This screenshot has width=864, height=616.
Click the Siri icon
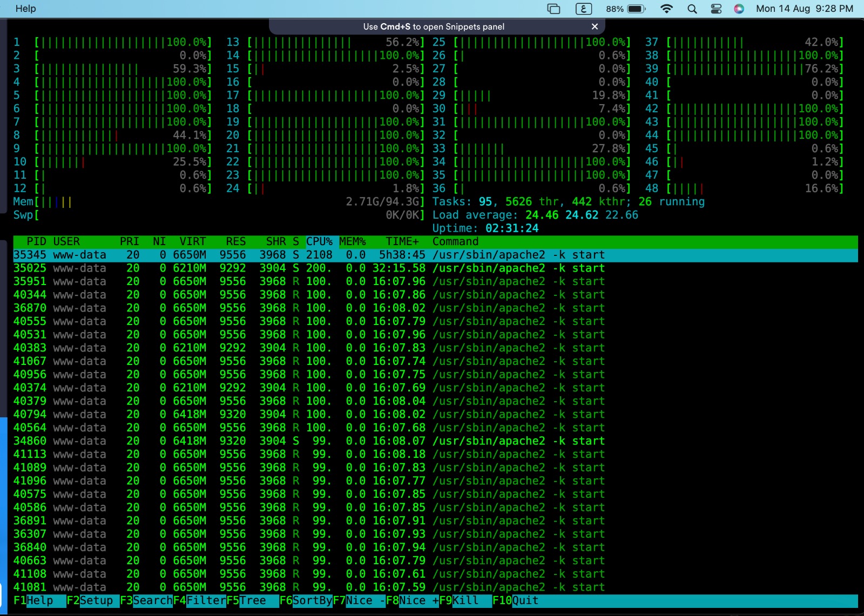pyautogui.click(x=739, y=9)
